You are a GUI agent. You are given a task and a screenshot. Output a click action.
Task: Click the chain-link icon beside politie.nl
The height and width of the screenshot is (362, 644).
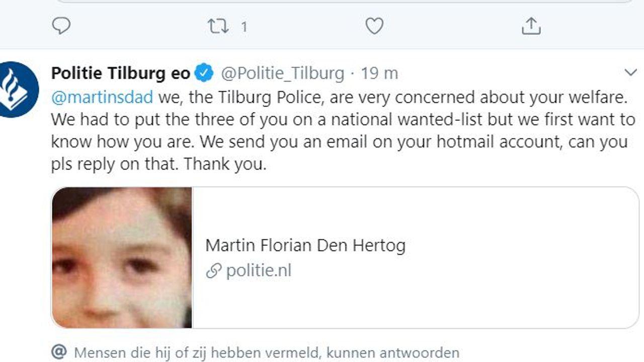pyautogui.click(x=214, y=271)
